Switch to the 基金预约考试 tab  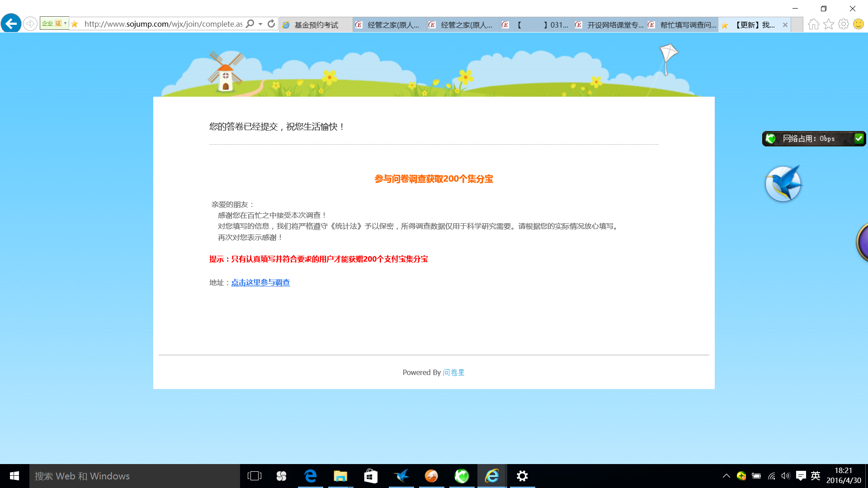316,25
